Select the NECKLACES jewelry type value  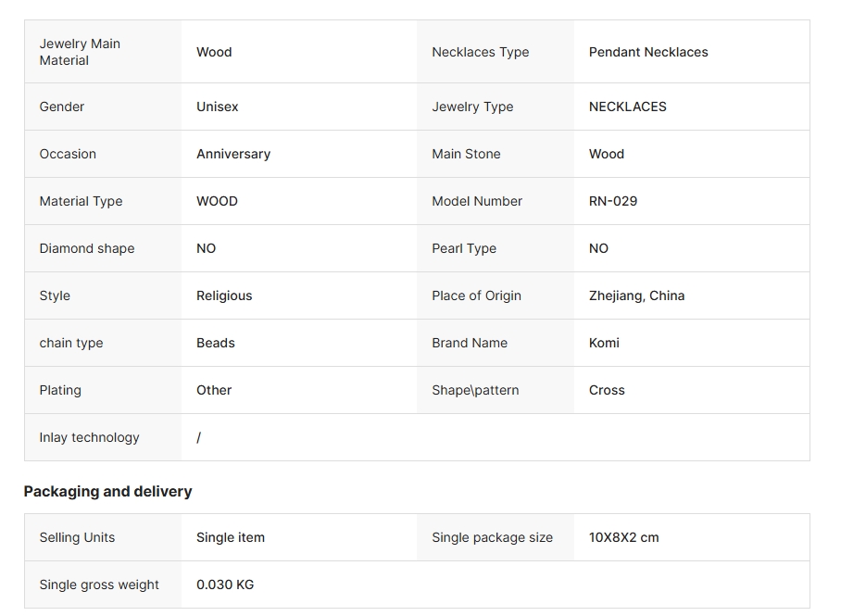point(628,107)
